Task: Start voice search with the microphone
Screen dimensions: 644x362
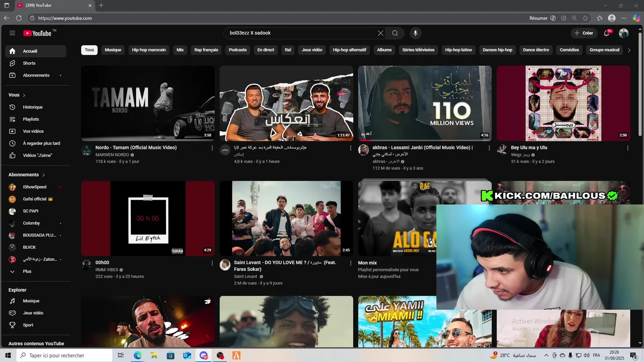Action: (415, 33)
